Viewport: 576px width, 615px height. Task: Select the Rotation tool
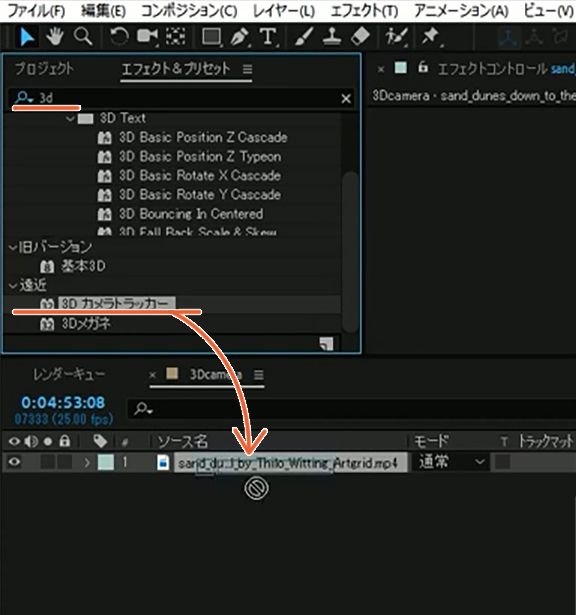coord(119,37)
